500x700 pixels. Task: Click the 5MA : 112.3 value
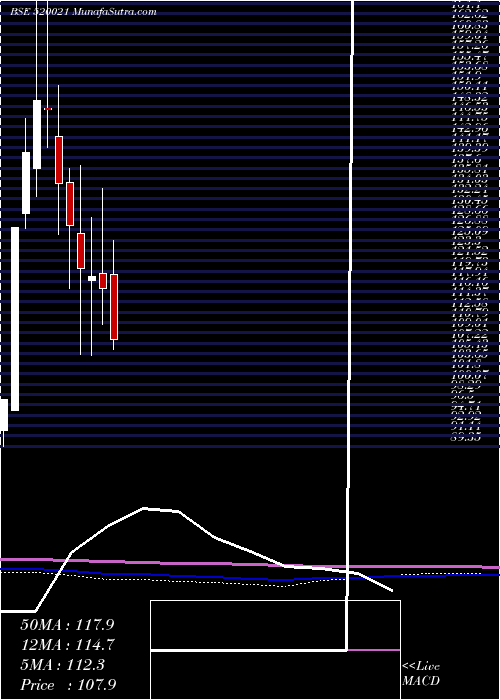point(62,665)
